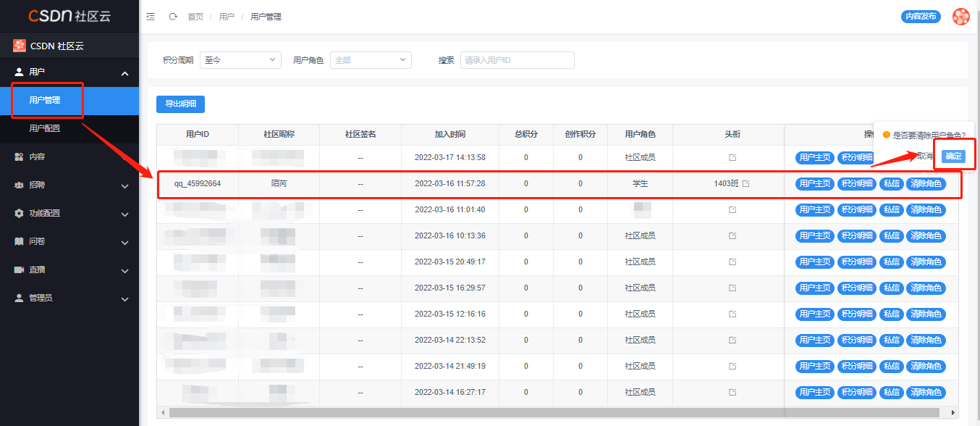
Task: Collapse the sidebar using the fold icon
Action: [x=151, y=16]
